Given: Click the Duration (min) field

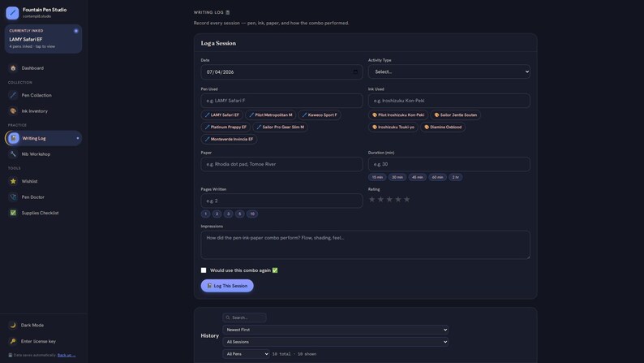Looking at the screenshot, I should [x=449, y=164].
